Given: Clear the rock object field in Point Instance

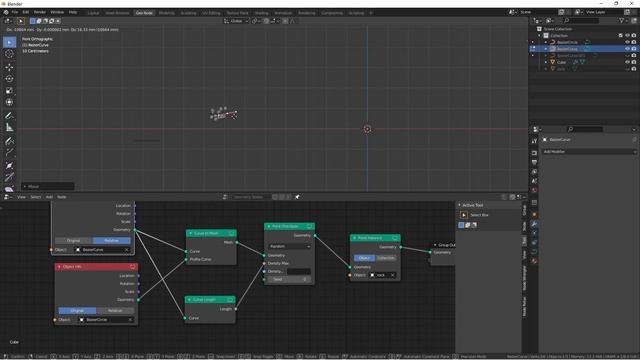Looking at the screenshot, I should click(x=393, y=275).
